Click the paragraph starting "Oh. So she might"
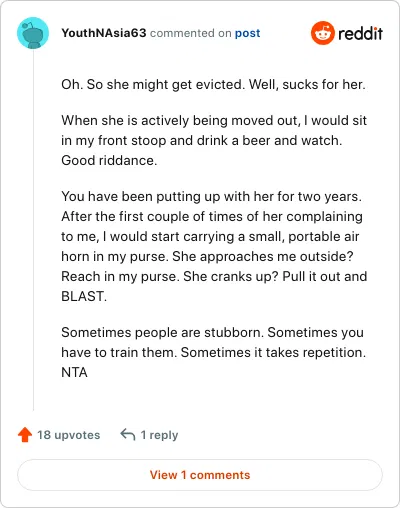Screen dimensions: 400x508 tap(213, 85)
